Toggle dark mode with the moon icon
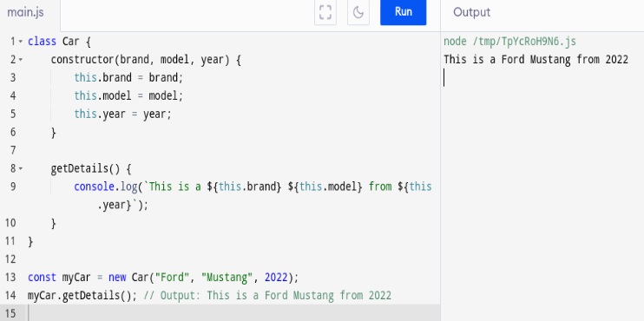 click(358, 12)
